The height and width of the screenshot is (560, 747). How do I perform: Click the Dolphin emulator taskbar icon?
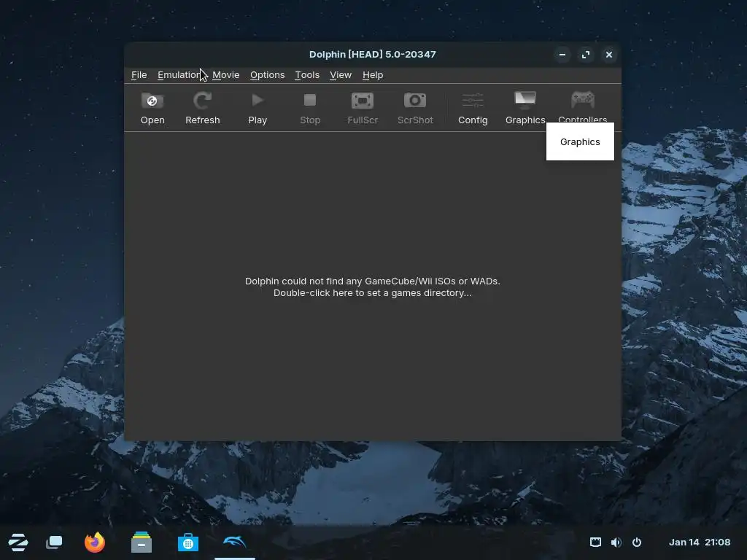click(235, 542)
